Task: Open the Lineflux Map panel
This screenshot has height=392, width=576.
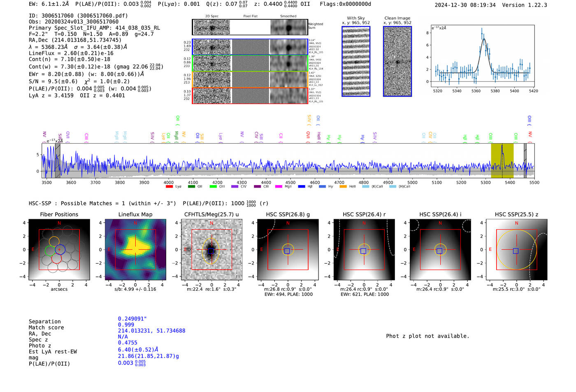Action: (x=135, y=249)
